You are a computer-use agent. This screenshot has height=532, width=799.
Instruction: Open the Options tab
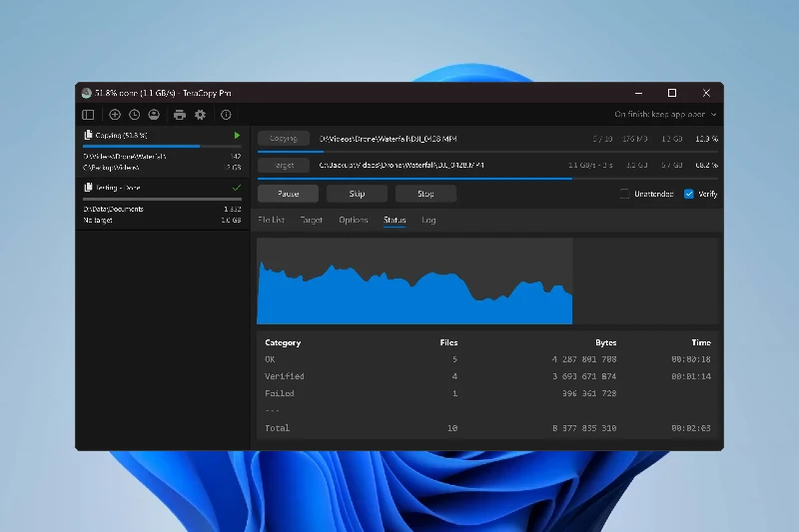tap(354, 220)
